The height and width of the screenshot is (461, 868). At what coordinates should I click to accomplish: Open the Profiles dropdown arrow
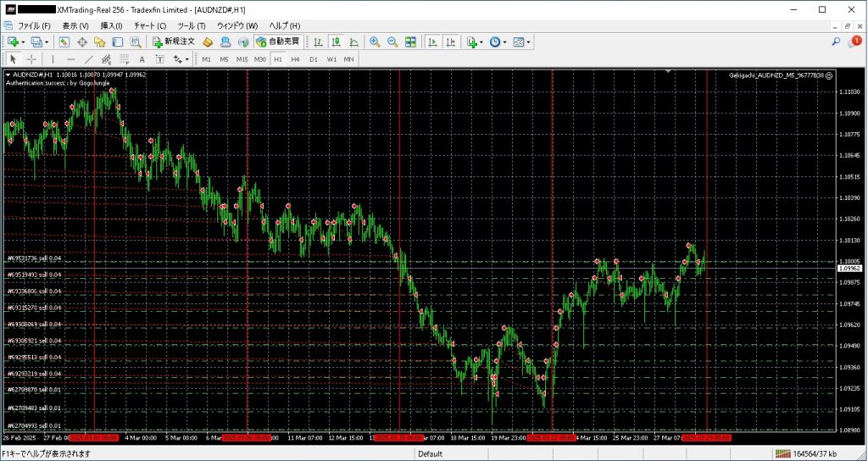47,42
